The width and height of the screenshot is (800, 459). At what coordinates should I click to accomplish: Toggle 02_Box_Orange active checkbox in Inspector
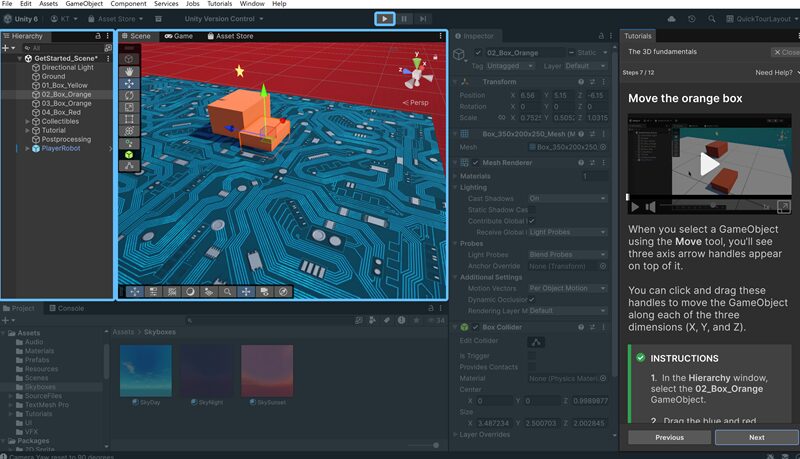(x=478, y=52)
